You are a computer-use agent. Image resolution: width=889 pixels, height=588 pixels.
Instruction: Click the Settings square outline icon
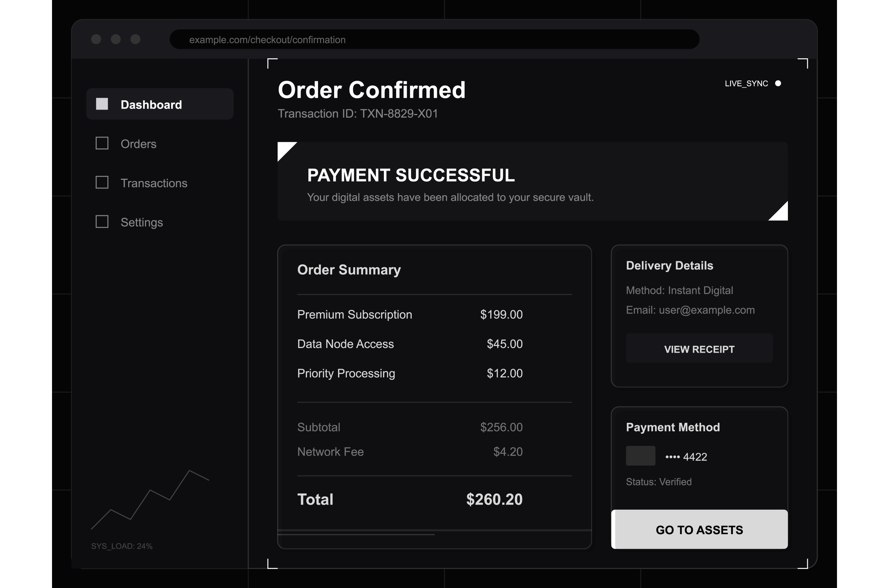(x=102, y=222)
